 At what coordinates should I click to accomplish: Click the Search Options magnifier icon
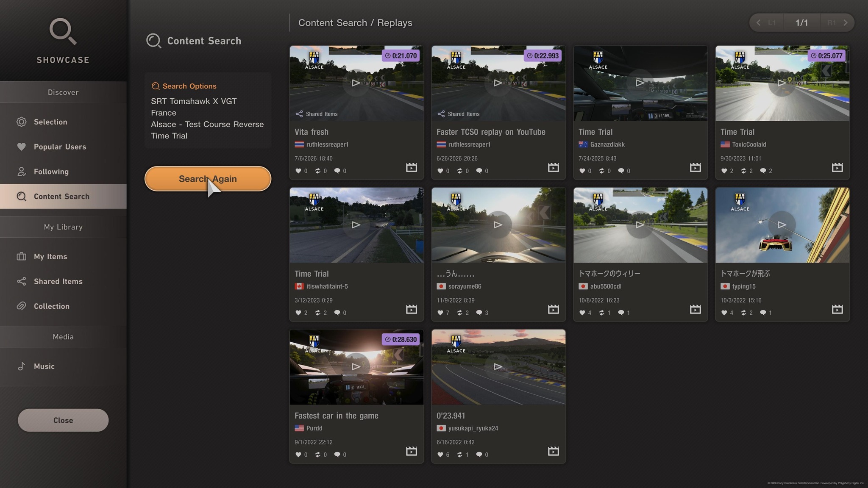(x=156, y=86)
